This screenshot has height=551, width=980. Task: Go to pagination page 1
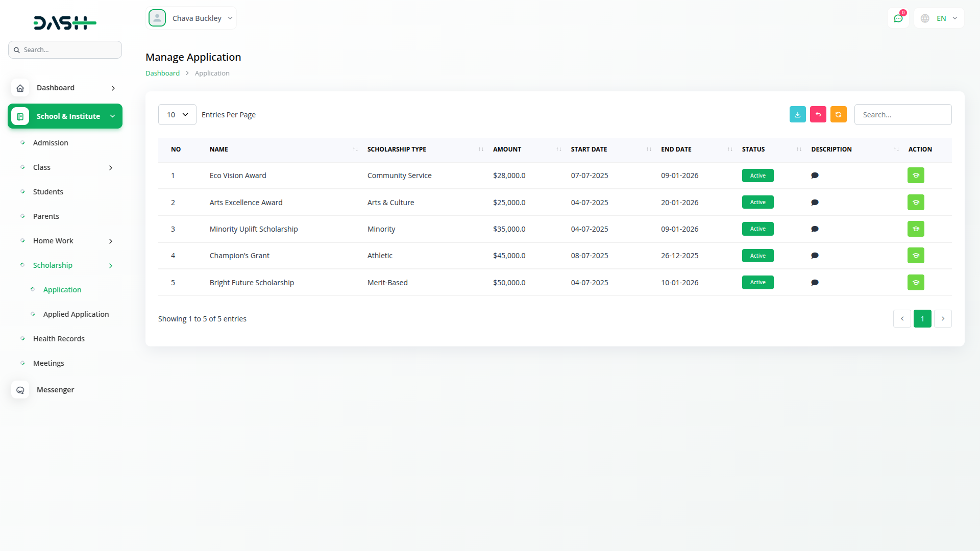click(x=922, y=319)
